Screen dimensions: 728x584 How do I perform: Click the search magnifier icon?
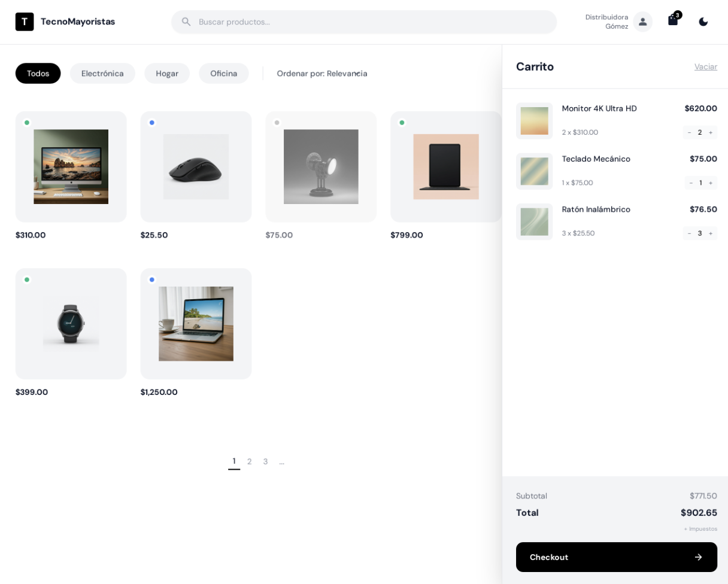pos(186,22)
